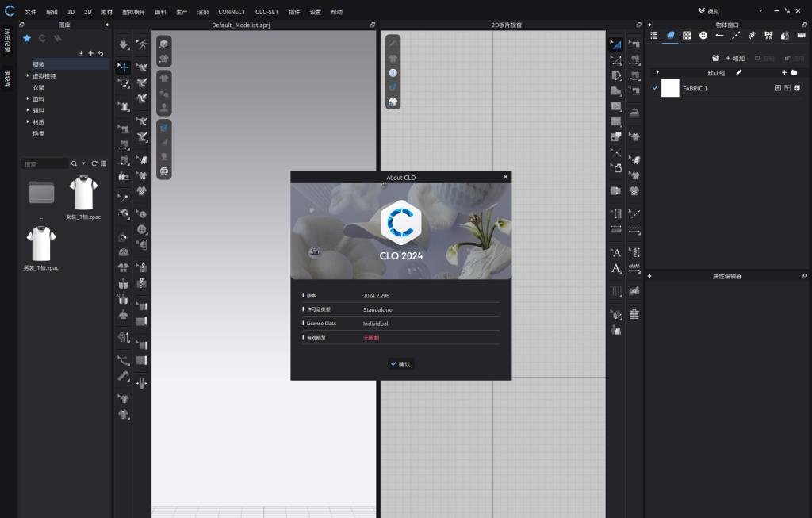Select the Simulate down-arrow tool
Screen dimensions: 812x518
123,45
